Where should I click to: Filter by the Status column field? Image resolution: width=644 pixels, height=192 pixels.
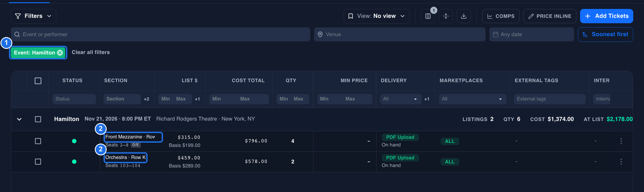pyautogui.click(x=75, y=99)
